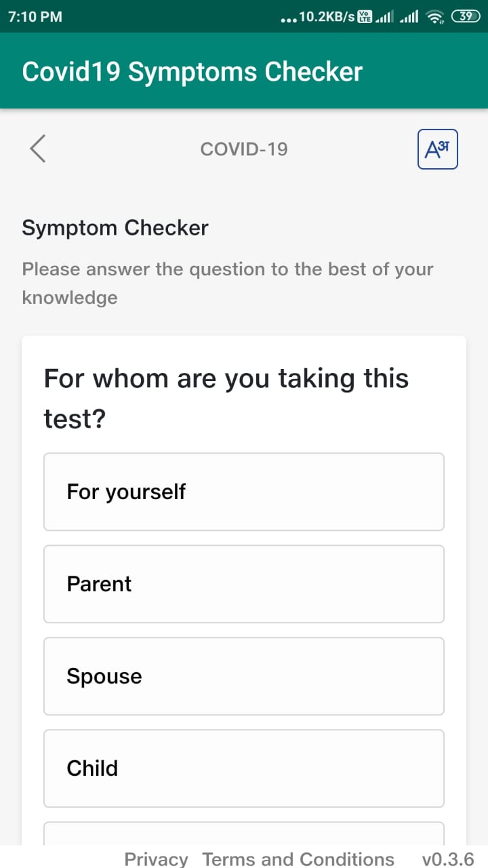
Task: Tap the battery indicator icon
Action: (465, 16)
